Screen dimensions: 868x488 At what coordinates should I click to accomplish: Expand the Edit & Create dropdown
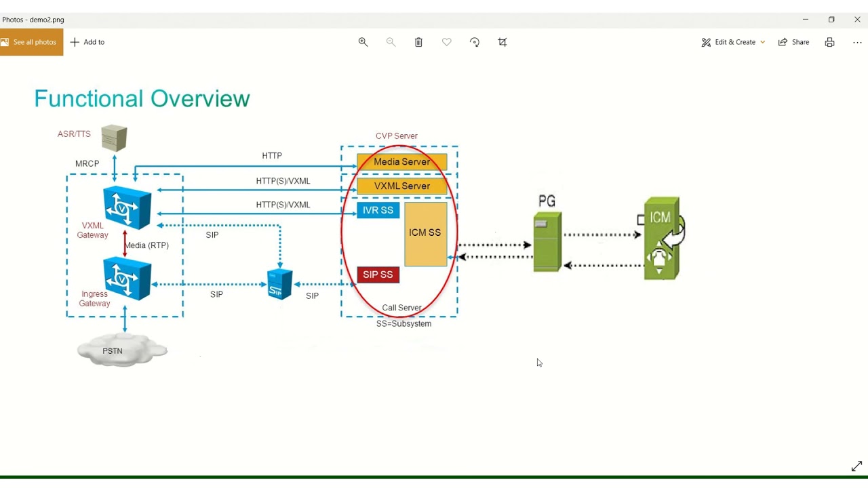(x=733, y=42)
